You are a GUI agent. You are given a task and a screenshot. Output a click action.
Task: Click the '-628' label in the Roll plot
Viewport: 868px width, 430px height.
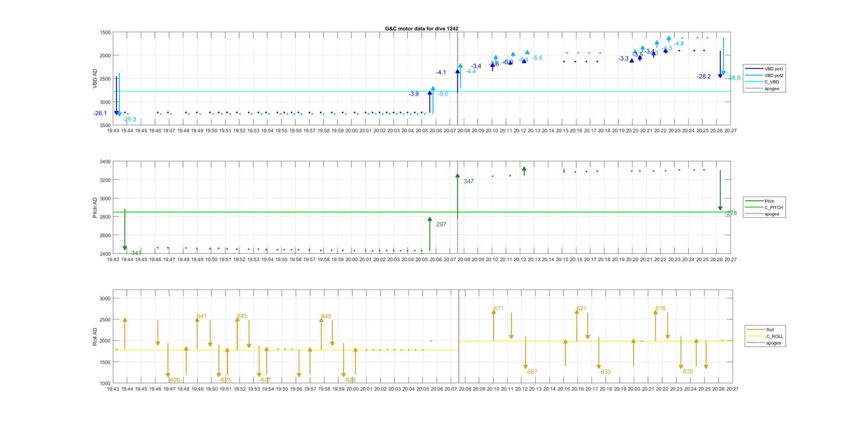coord(350,380)
